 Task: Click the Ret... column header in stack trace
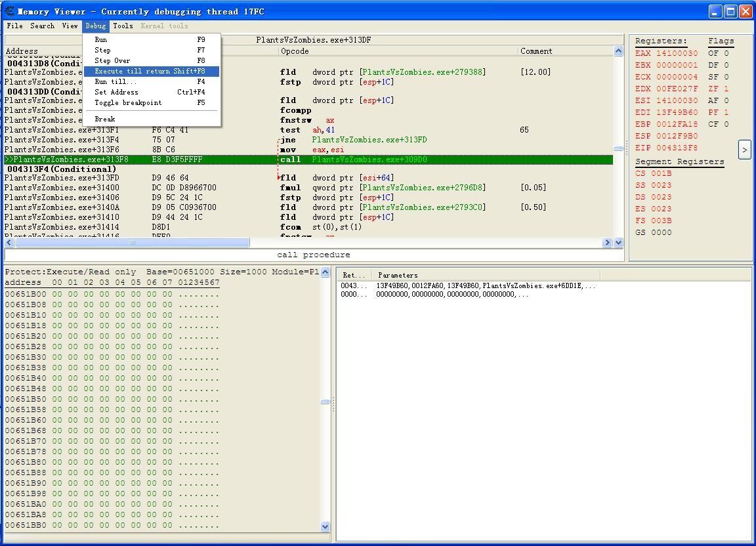pos(354,276)
